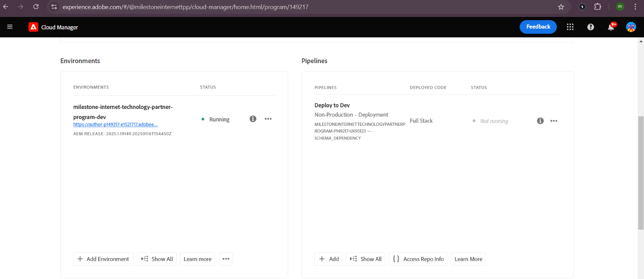Click the STATUS header in Environments table
Screen dimensions: 644x279
click(208, 87)
